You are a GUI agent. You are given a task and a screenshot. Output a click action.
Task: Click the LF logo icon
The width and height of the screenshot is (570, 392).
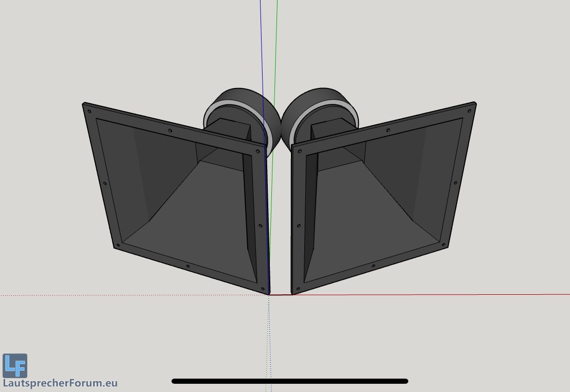15,365
